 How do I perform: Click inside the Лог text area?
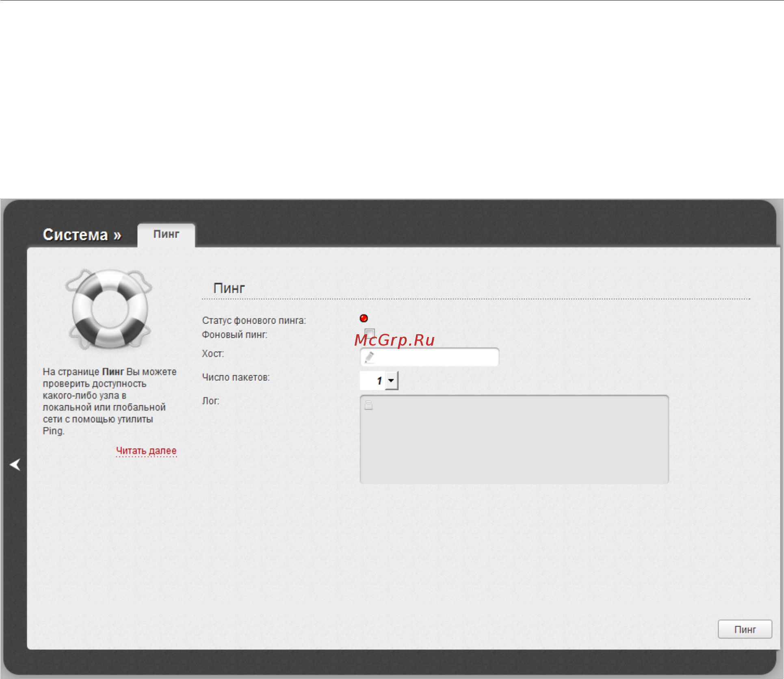click(514, 439)
